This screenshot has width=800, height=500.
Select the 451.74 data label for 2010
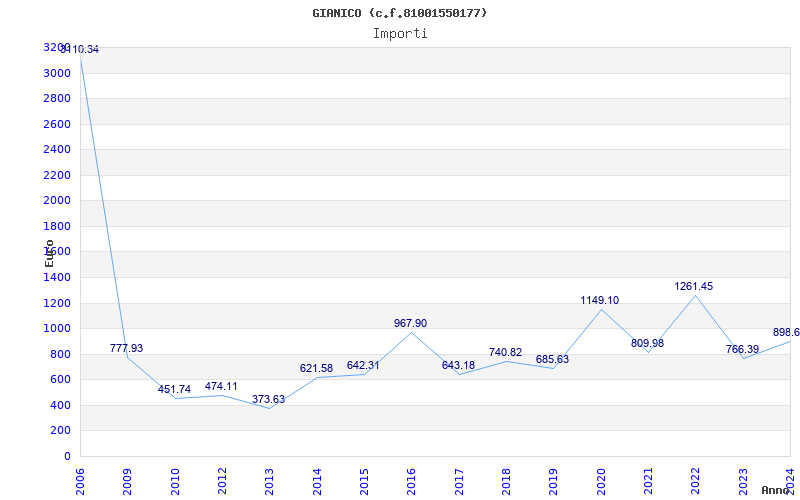coord(174,389)
